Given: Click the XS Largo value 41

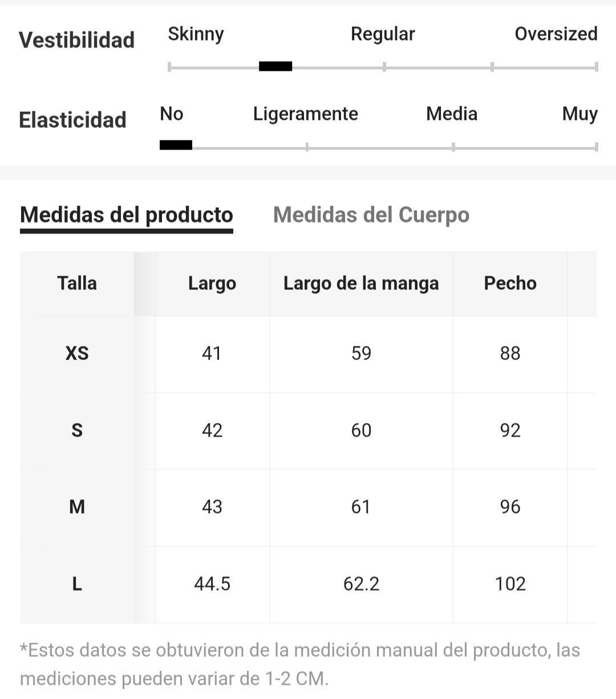Looking at the screenshot, I should [212, 354].
